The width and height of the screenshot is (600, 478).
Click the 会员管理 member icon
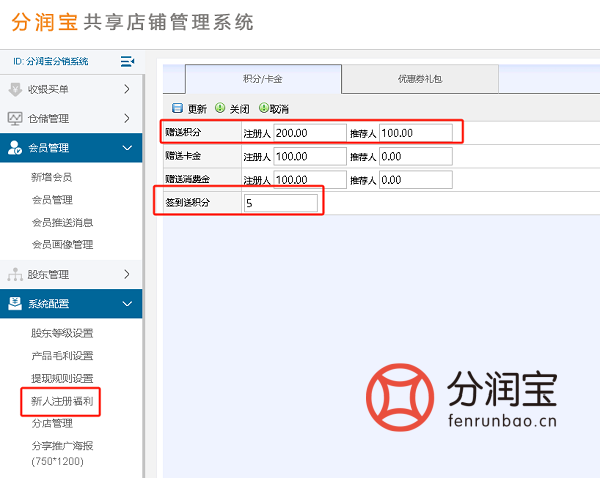[15, 149]
